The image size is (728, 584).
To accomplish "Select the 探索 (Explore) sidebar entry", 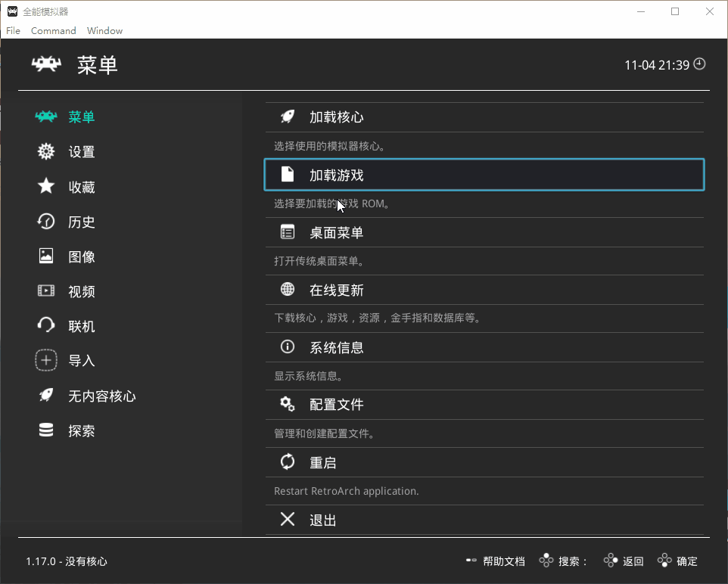I will (45, 430).
